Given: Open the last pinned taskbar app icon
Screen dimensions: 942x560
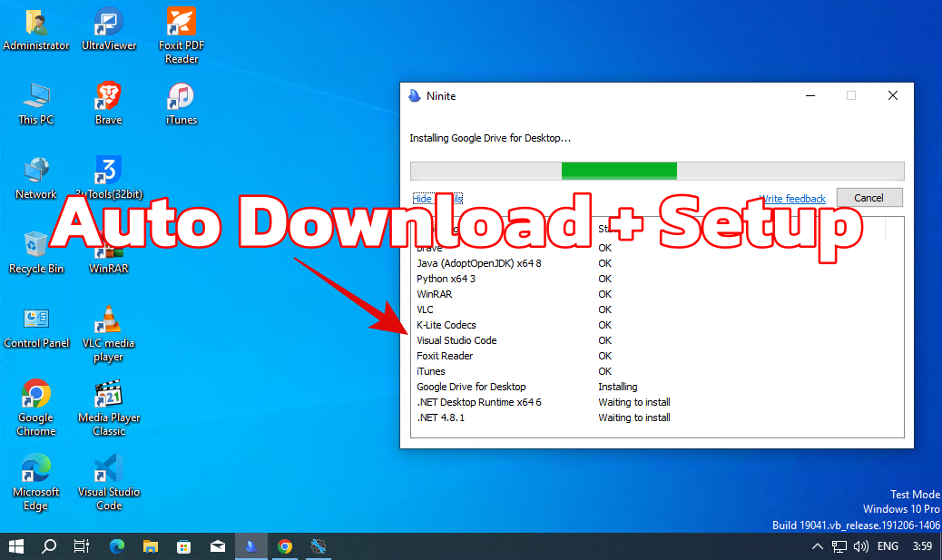Looking at the screenshot, I should [319, 546].
